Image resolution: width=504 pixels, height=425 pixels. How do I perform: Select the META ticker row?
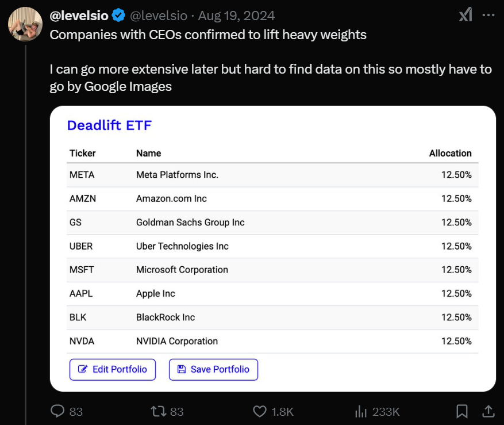point(82,175)
